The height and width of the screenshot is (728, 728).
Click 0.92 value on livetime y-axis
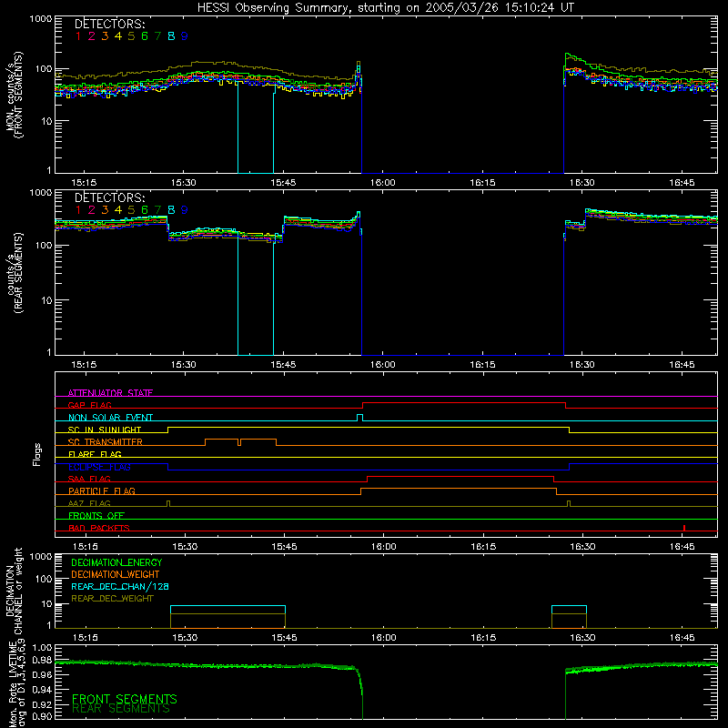click(42, 704)
